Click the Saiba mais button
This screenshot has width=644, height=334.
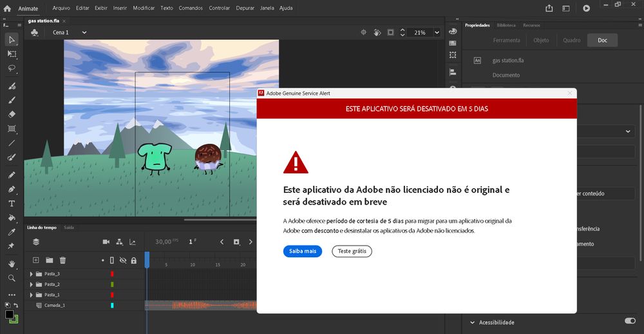click(302, 251)
